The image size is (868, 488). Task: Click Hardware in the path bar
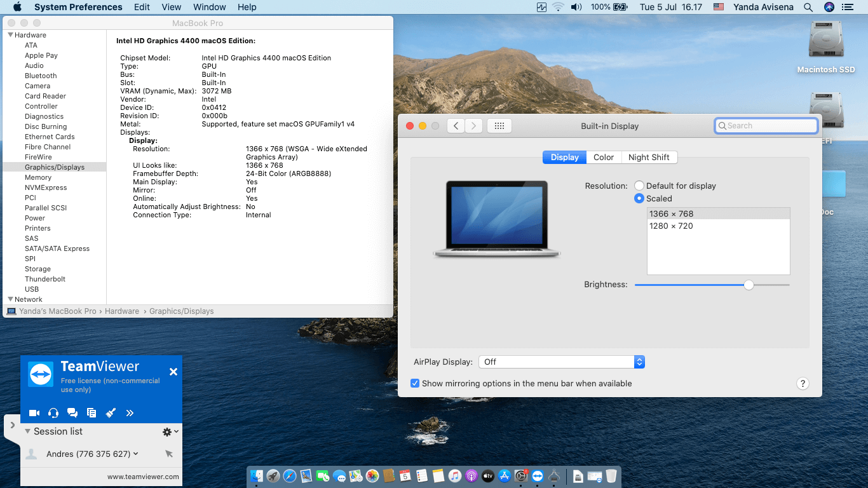click(122, 311)
